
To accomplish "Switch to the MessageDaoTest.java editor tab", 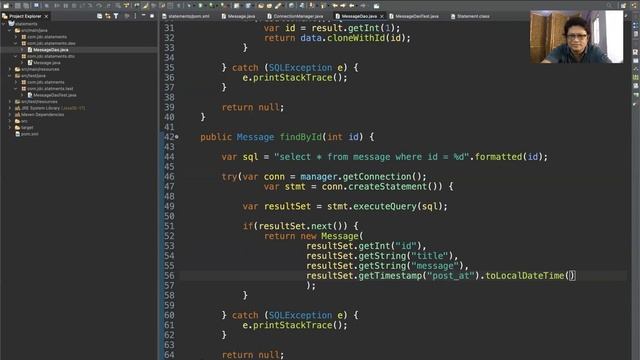I will click(x=413, y=16).
